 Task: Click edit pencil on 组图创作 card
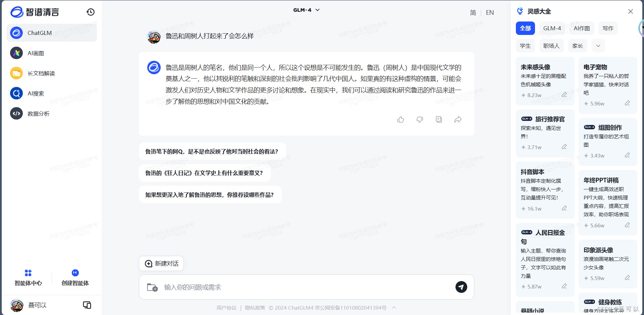point(627,155)
